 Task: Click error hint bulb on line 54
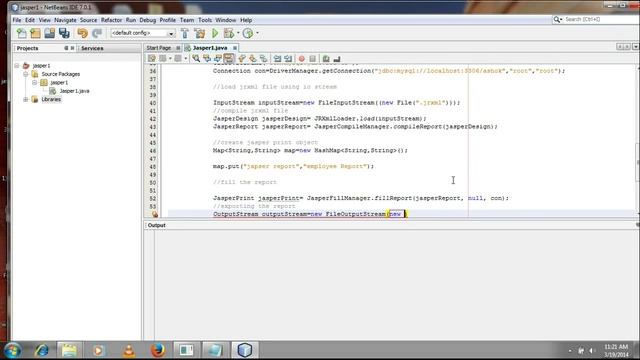[155, 214]
